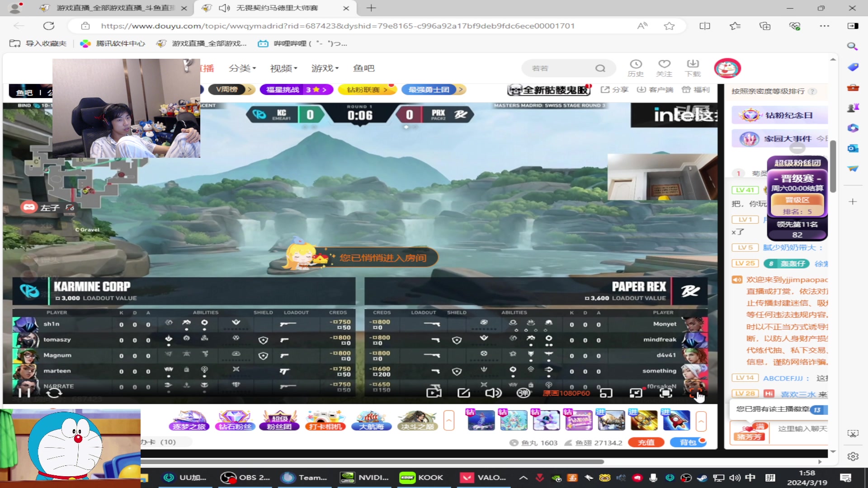Viewport: 868px width, 488px height.
Task: Open the 钻粉纪念日 banner
Action: click(x=780, y=115)
